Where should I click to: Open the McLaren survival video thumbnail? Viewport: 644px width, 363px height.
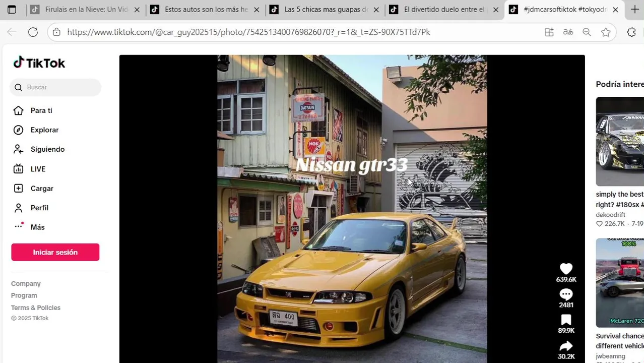coord(620,283)
